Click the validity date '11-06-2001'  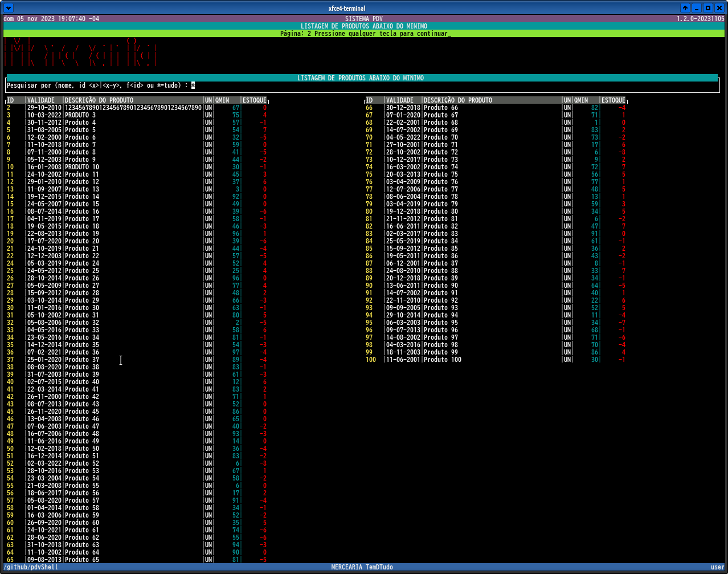403,360
